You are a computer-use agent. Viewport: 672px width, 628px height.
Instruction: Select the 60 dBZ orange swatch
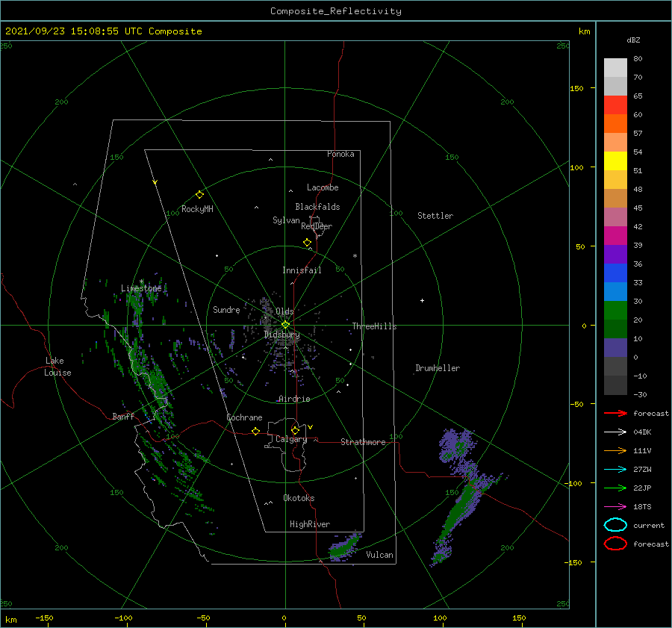(615, 123)
